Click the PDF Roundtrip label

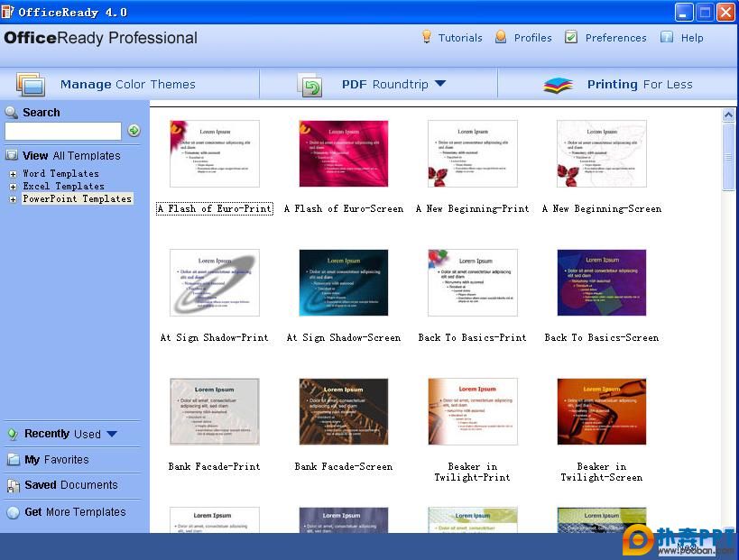(x=385, y=84)
